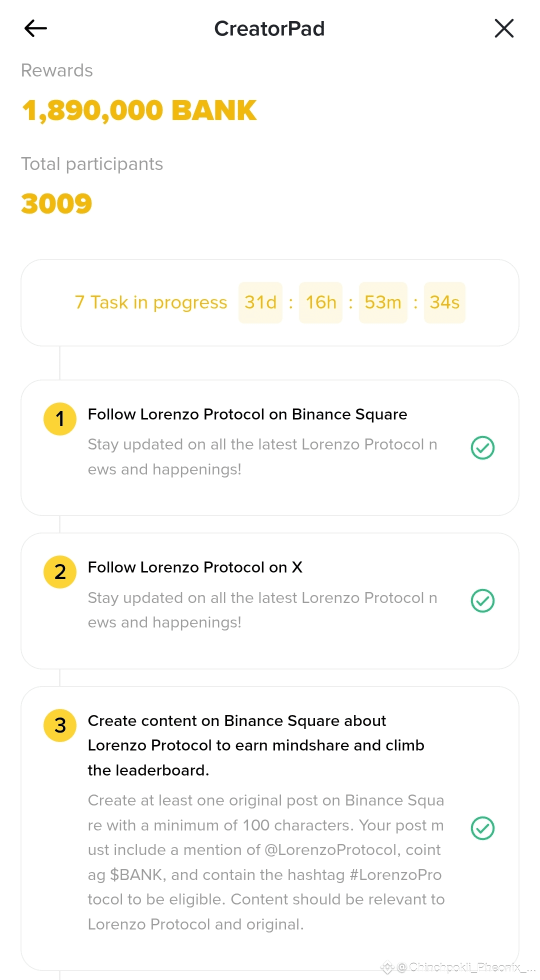
Task: Tap the 3009 total participants count
Action: click(56, 203)
